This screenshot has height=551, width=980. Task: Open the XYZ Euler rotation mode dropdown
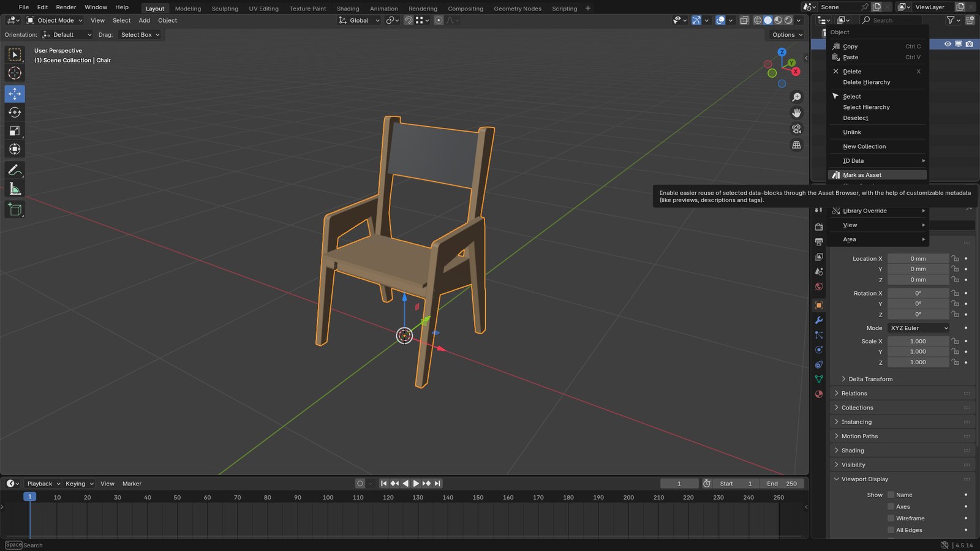click(x=919, y=328)
